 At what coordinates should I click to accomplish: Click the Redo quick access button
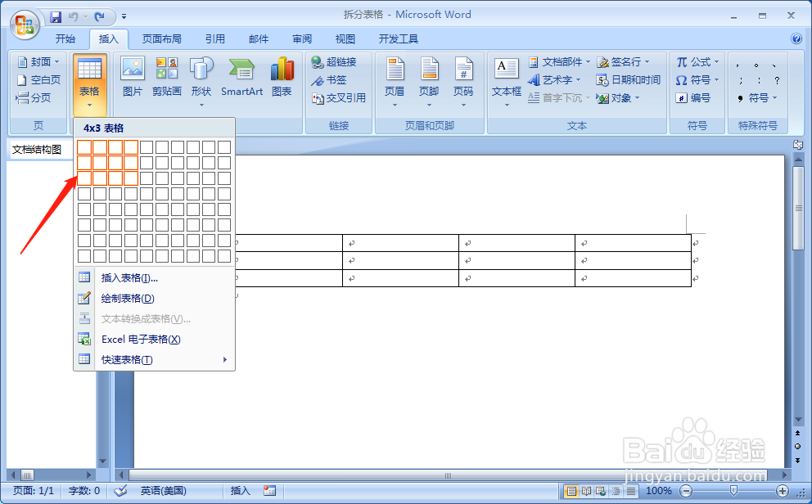(x=99, y=17)
